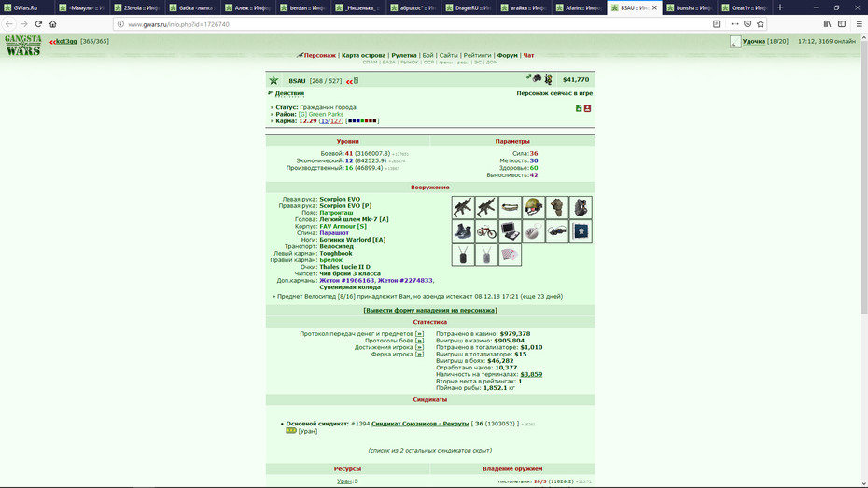
Task: Open page actions three-dot menu
Action: pyautogui.click(x=735, y=23)
